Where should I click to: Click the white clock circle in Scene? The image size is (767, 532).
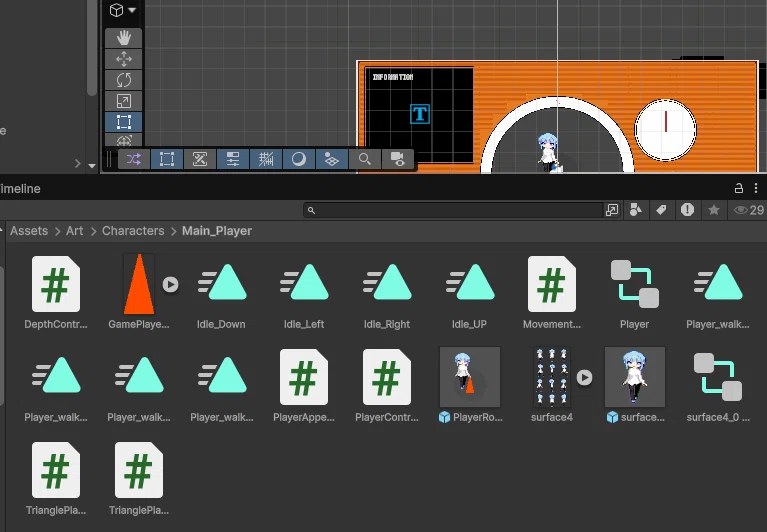(665, 130)
